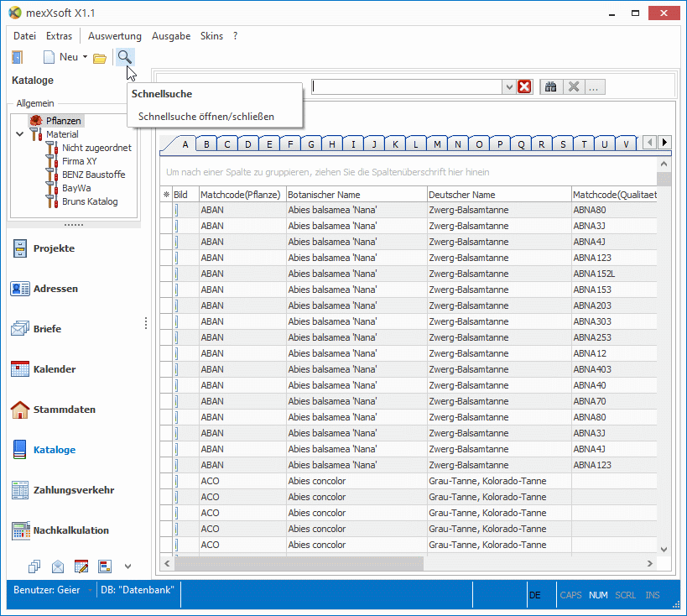Image resolution: width=687 pixels, height=616 pixels.
Task: Open the Zahlungsverkehr module
Action: point(63,490)
